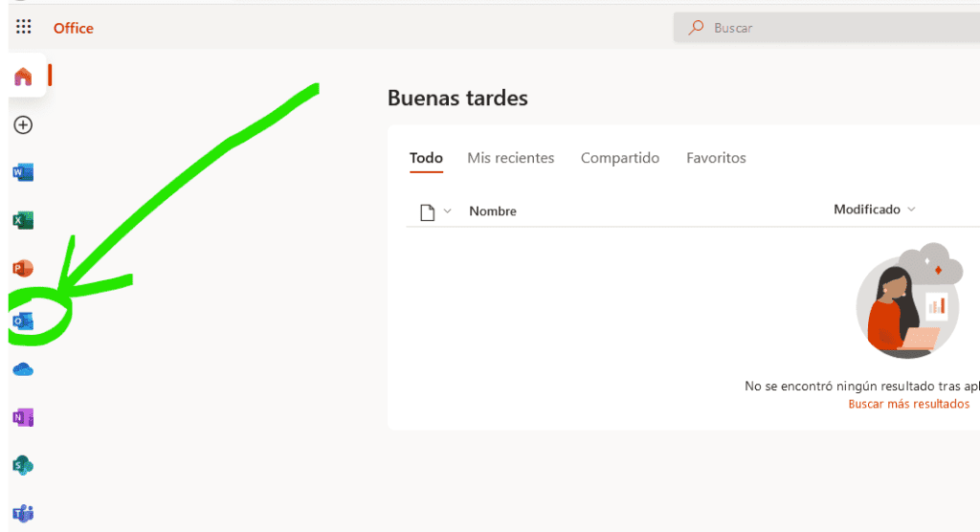Launch OneNote from the sidebar
This screenshot has width=980, height=532.
coord(23,417)
